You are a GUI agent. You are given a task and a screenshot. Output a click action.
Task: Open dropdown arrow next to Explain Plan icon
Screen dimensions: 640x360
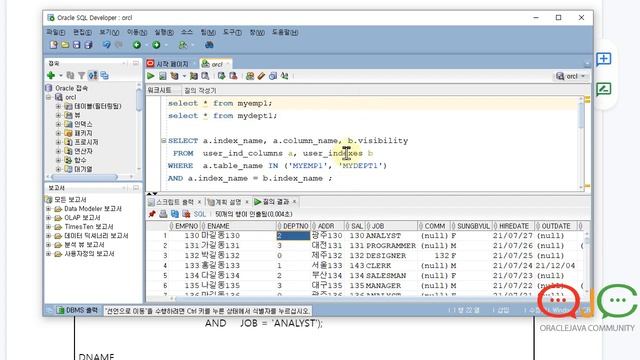tap(184, 76)
